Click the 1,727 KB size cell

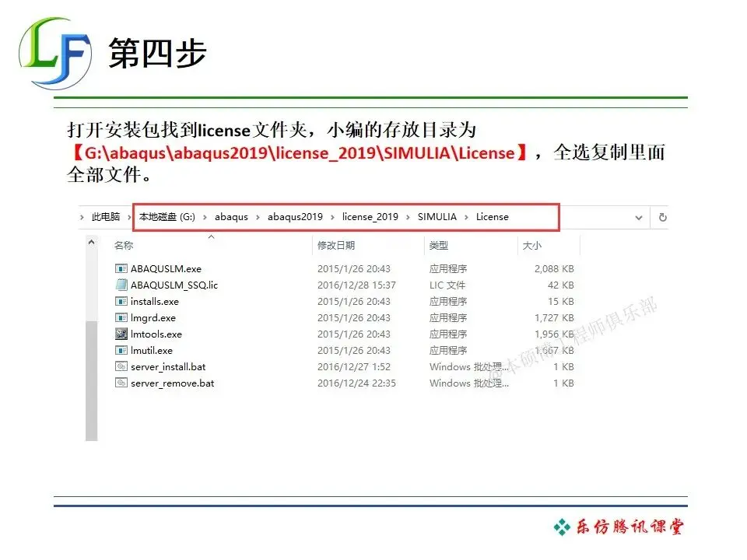[x=554, y=317]
